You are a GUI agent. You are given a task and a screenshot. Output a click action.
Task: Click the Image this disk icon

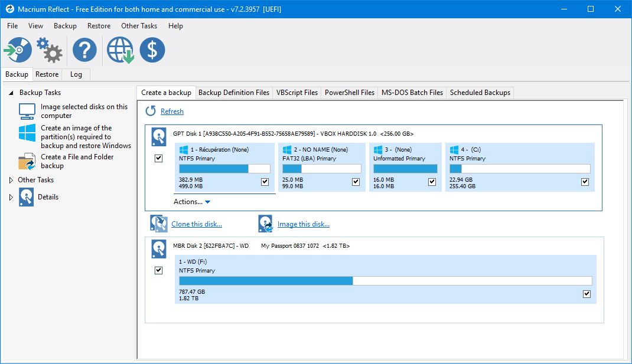266,224
